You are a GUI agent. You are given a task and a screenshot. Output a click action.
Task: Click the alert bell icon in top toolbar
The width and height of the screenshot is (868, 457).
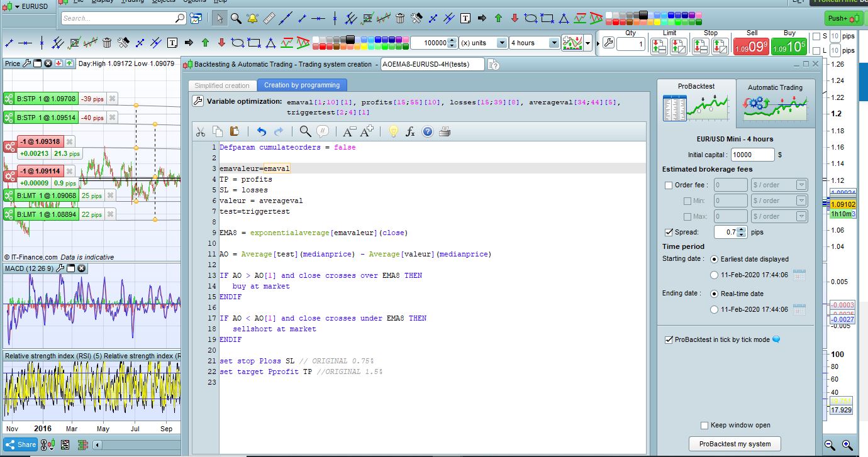tap(252, 18)
